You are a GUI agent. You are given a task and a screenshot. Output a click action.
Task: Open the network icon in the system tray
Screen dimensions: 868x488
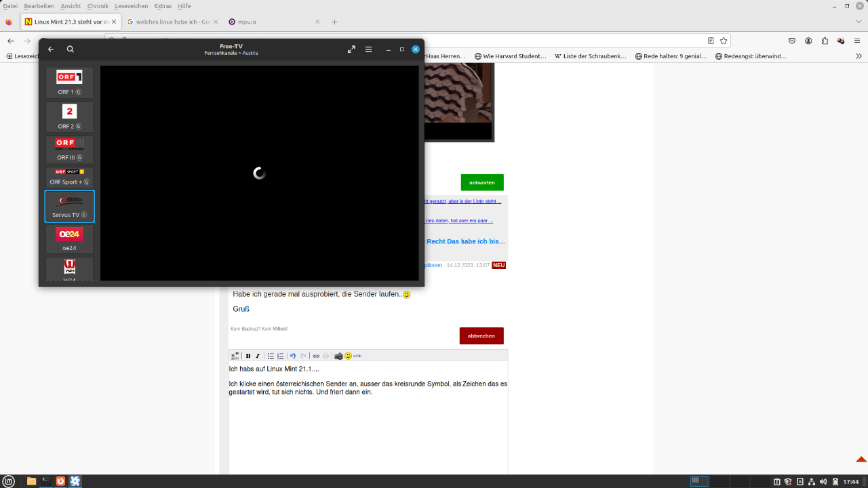pyautogui.click(x=812, y=482)
